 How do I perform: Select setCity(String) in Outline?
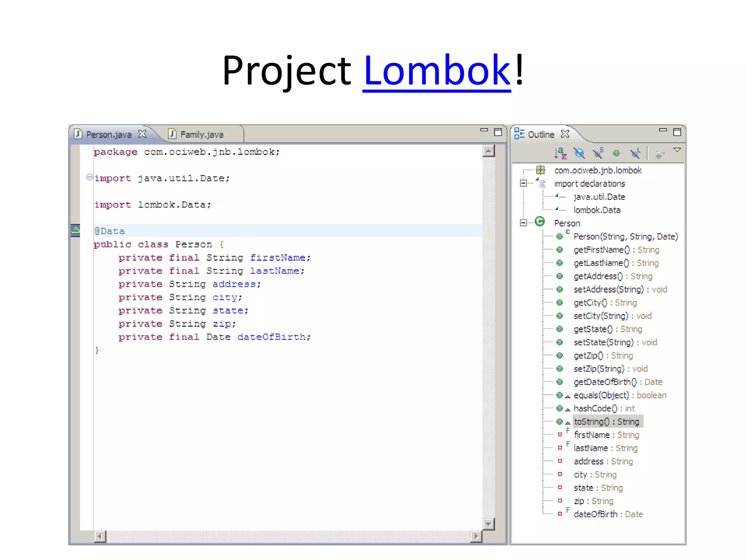point(612,316)
